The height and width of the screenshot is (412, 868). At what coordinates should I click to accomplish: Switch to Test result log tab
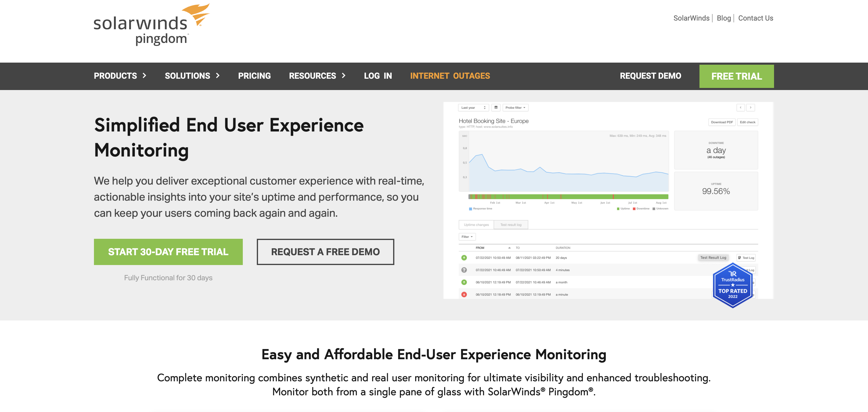[510, 225]
